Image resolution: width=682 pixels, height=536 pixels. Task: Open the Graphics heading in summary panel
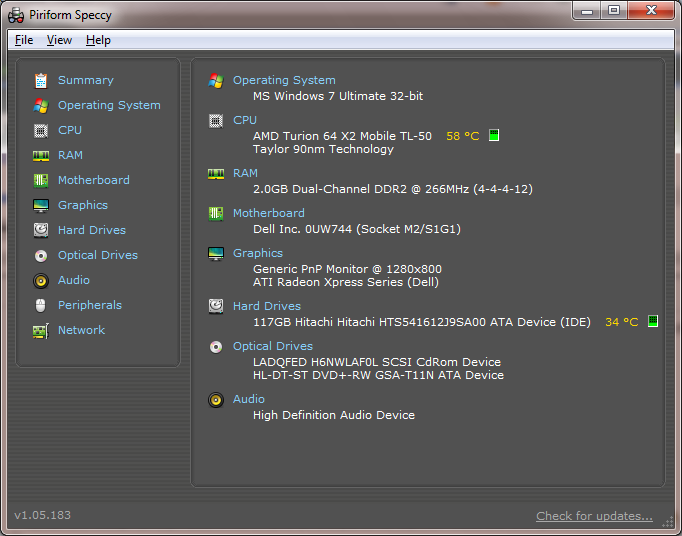tap(258, 253)
